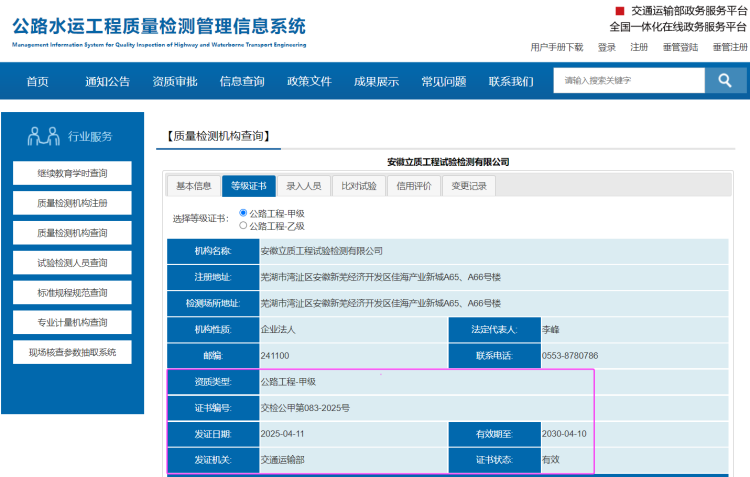
Task: Click the 垂管注册 link
Action: coord(730,47)
